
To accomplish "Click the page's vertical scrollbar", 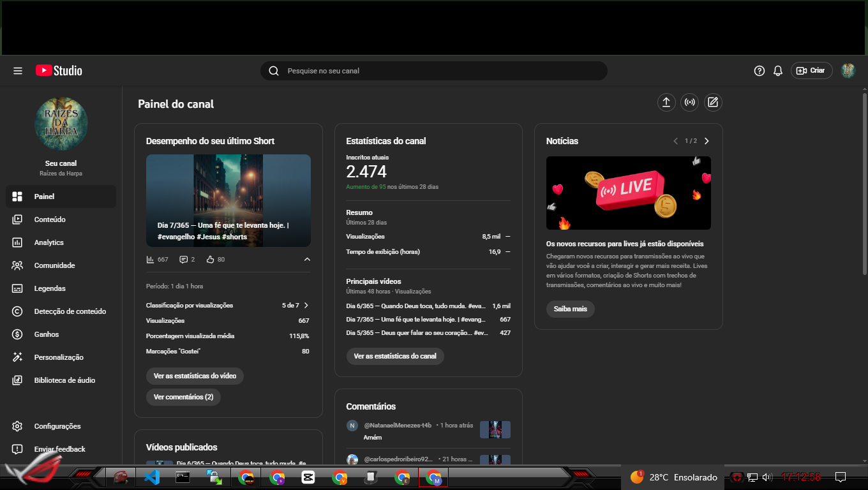I will [864, 185].
